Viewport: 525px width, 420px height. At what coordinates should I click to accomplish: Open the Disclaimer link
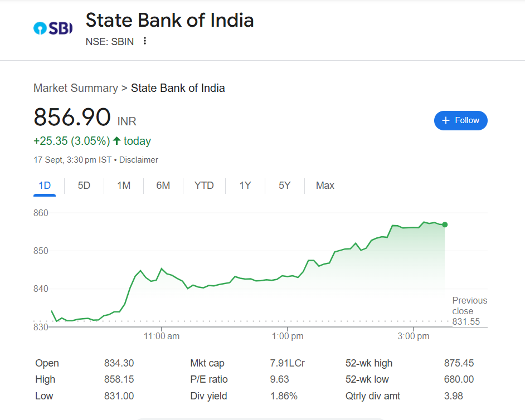pyautogui.click(x=139, y=160)
